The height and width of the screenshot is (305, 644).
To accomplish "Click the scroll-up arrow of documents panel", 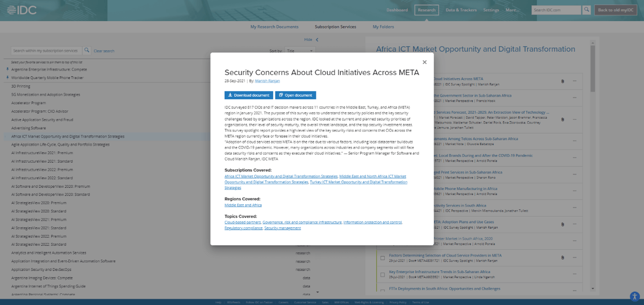I will (593, 43).
